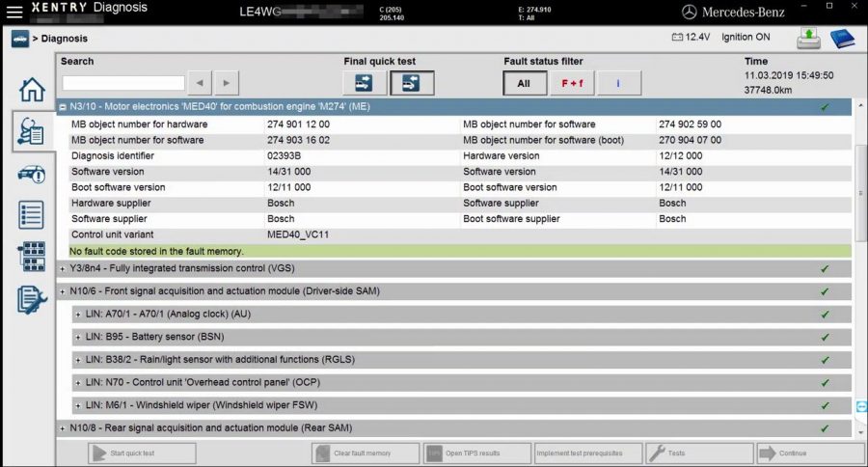Click the battery voltage icon
Image resolution: width=868 pixels, height=467 pixels.
point(676,37)
